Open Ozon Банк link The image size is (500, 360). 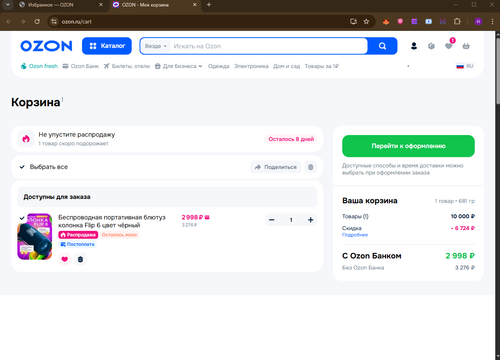pyautogui.click(x=81, y=66)
